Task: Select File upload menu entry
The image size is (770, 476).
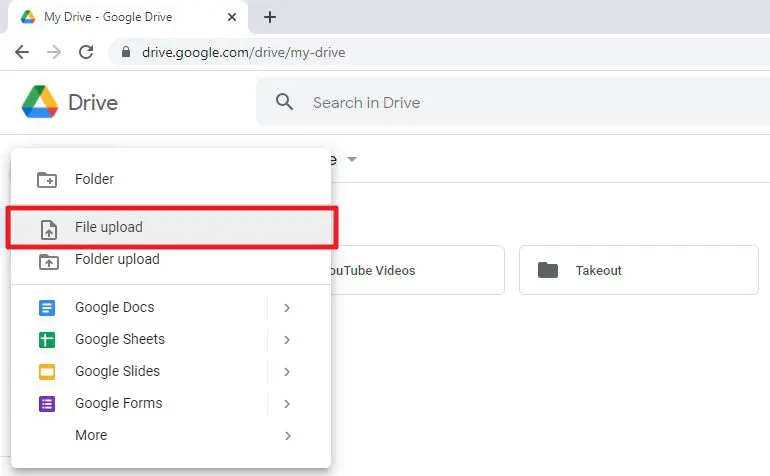Action: coord(171,227)
